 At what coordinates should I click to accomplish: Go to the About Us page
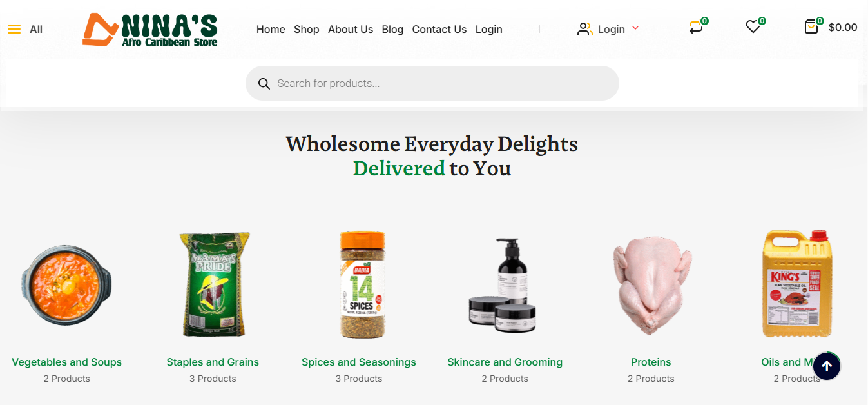coord(351,29)
